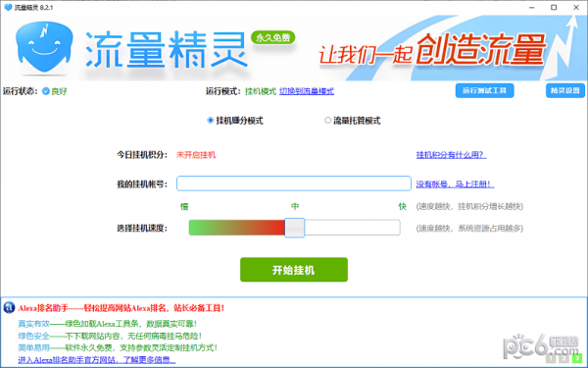The image size is (588, 368).
Task: Click the blue mascot logo in the header
Action: [44, 47]
